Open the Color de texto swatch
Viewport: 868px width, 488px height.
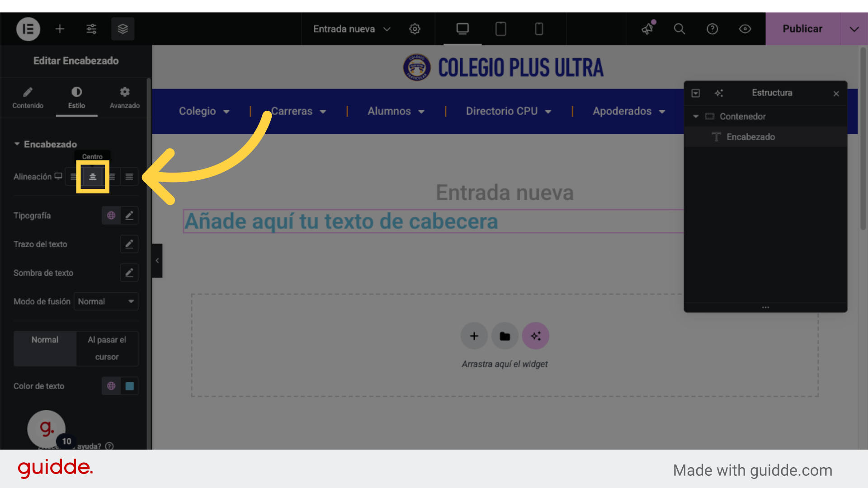pyautogui.click(x=129, y=386)
